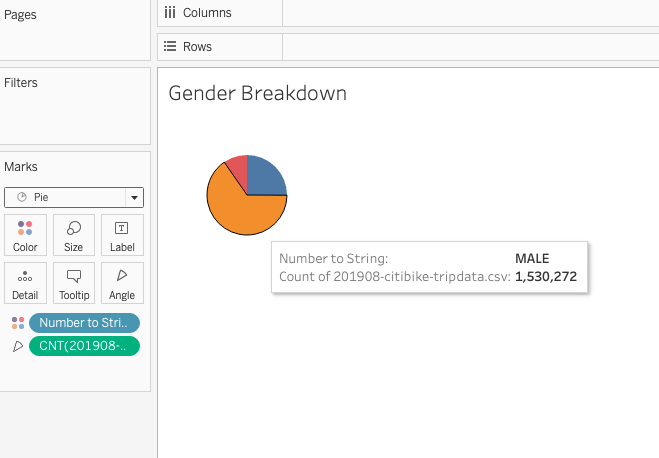Click the 1,530,272 value in tooltip
The width and height of the screenshot is (659, 458).
(x=546, y=276)
